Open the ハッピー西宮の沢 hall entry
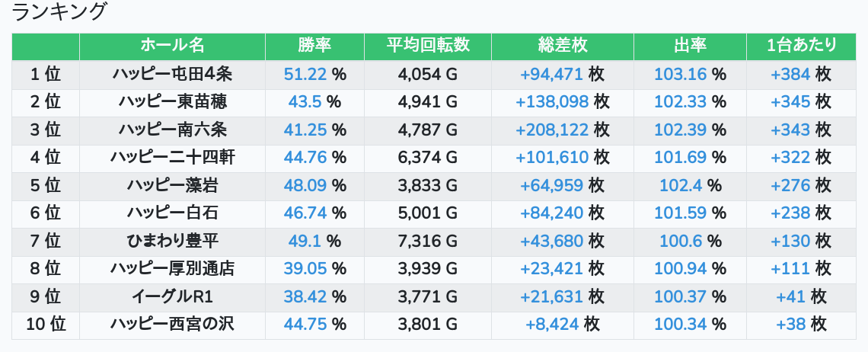 172,325
